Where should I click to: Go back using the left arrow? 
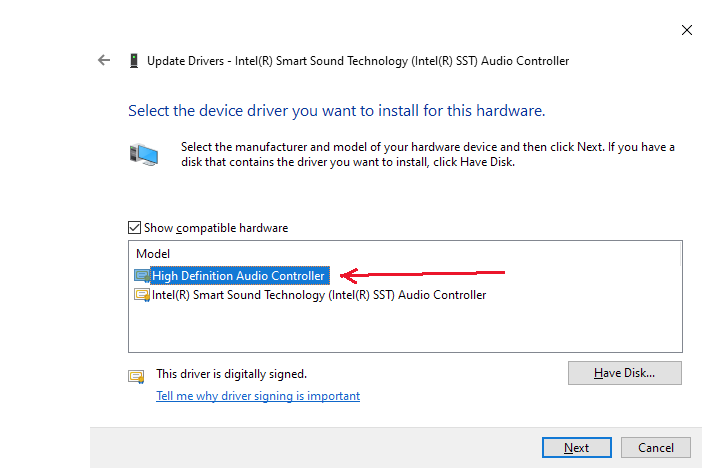(x=104, y=60)
